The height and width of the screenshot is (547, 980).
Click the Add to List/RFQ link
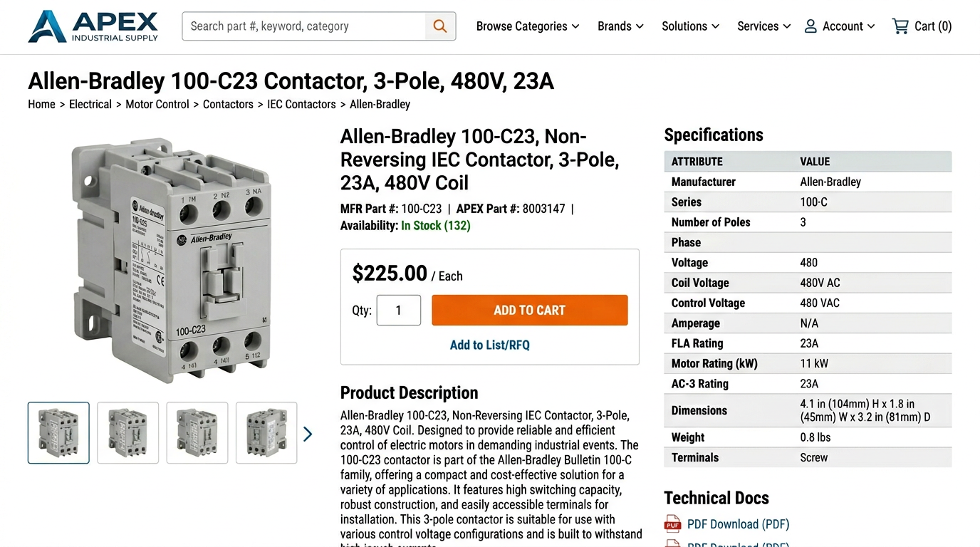tap(490, 345)
